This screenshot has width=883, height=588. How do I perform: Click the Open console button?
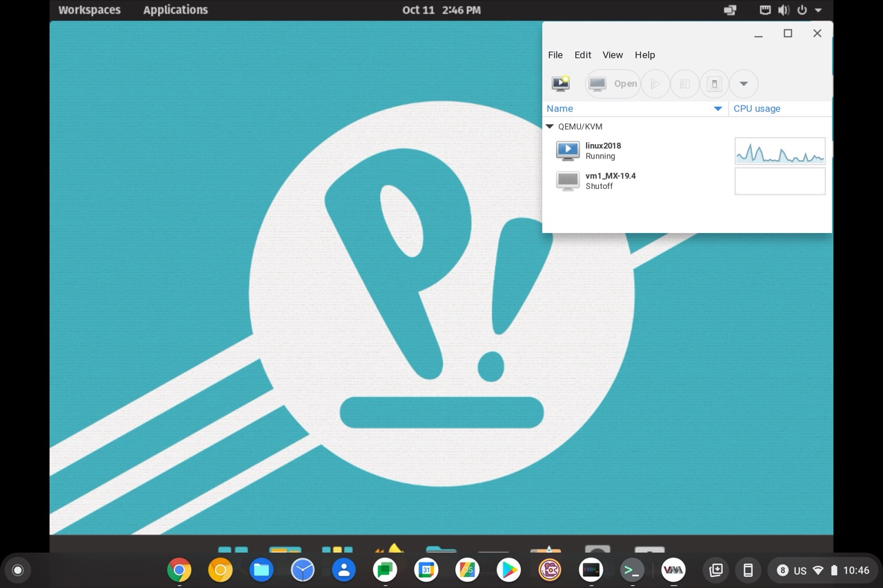click(x=613, y=83)
